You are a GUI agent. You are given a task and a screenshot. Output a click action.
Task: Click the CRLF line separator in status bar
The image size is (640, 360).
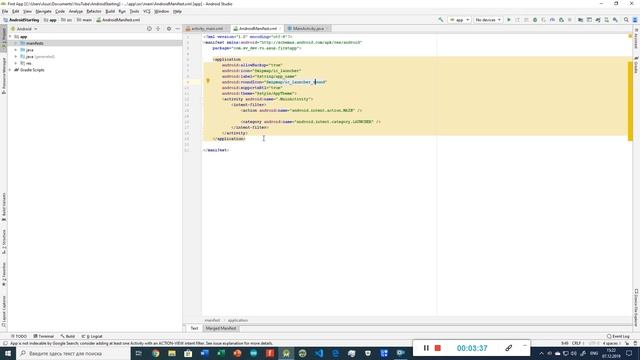(577, 343)
